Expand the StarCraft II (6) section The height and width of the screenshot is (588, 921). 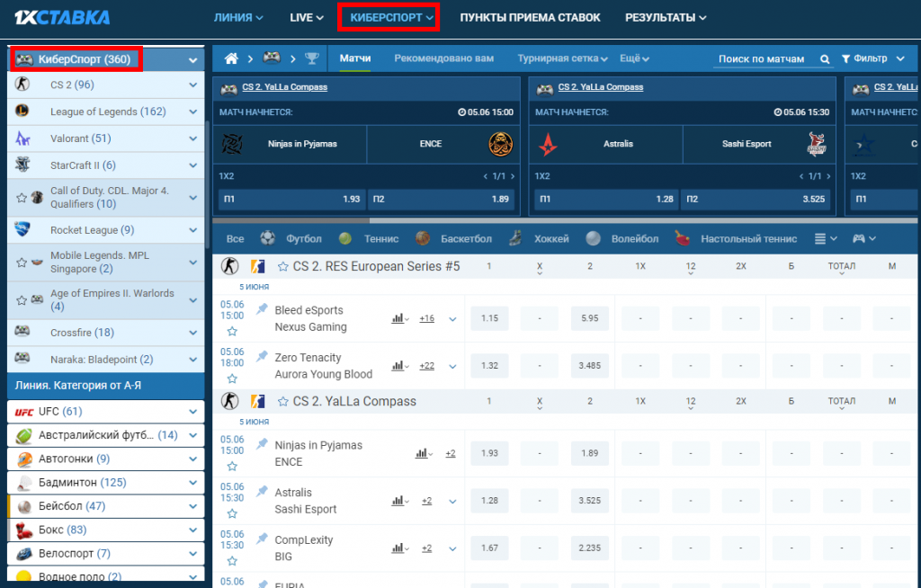[x=192, y=165]
